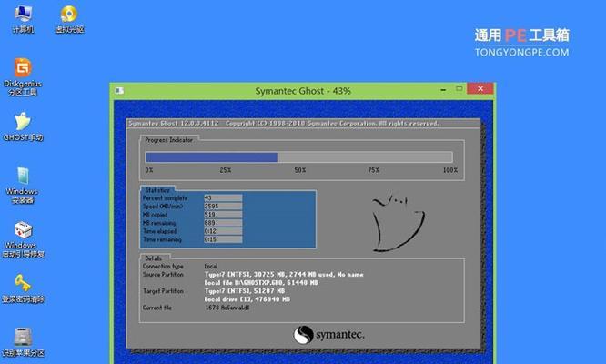Click Target Partition Type:7 NTFS 51207 MB line
The image size is (606, 364).
(245, 291)
